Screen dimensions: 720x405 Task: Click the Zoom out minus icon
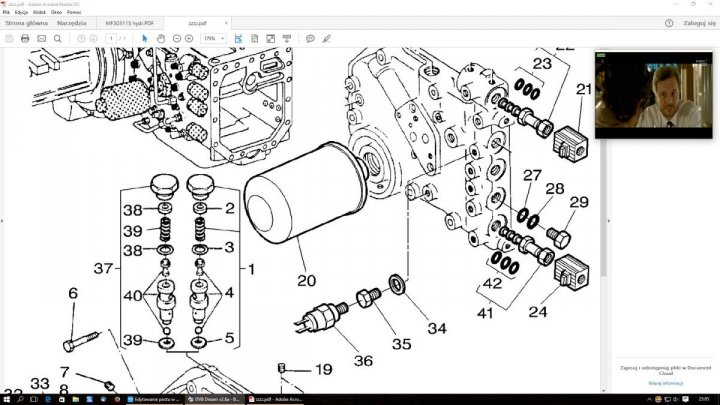pos(176,38)
